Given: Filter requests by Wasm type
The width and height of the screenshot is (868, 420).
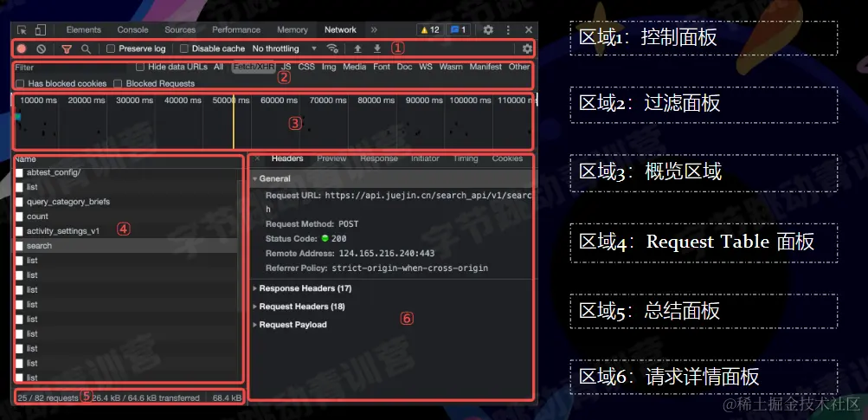Looking at the screenshot, I should (451, 67).
